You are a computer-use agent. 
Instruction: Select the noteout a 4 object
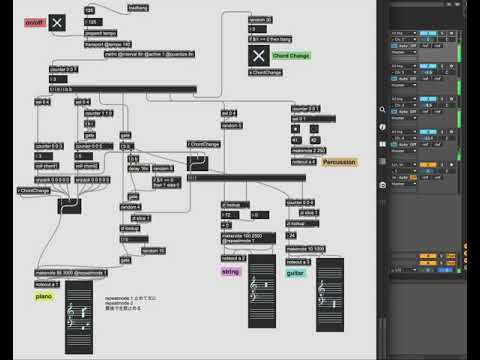coord(303,162)
